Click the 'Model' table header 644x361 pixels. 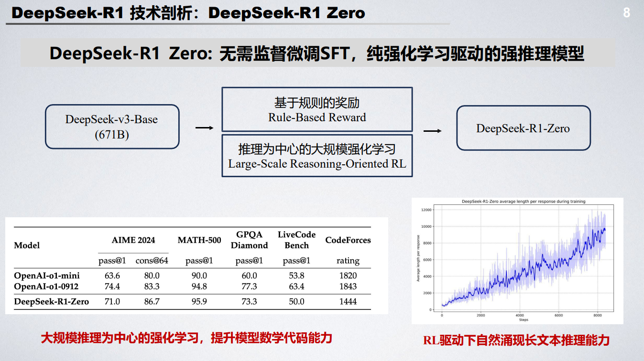(x=27, y=245)
